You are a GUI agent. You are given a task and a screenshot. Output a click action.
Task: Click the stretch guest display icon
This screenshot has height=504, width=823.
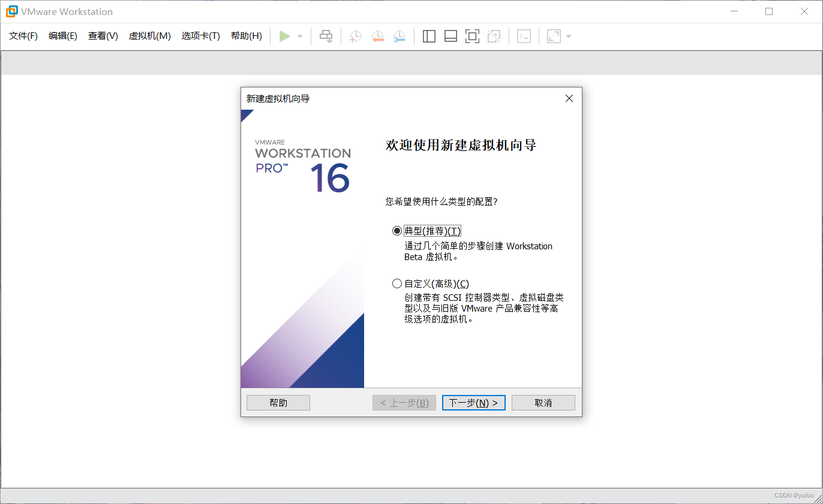[x=554, y=36]
